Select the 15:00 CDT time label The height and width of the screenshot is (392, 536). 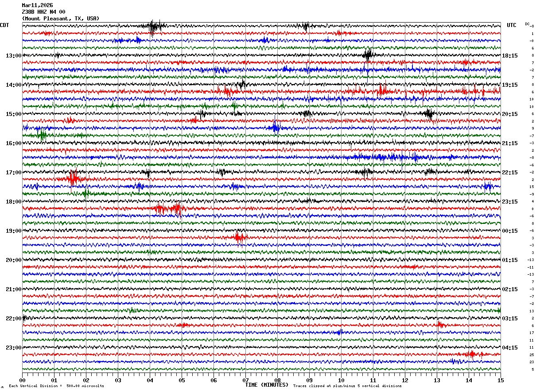tap(14, 114)
